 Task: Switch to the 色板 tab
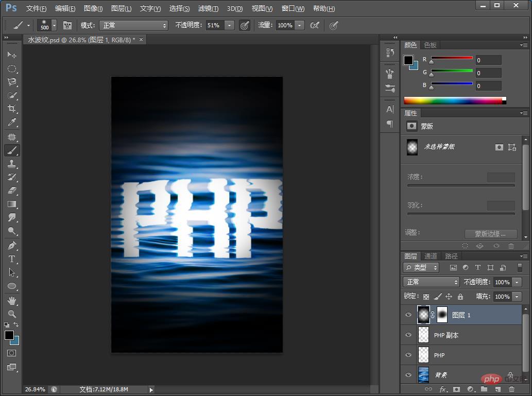coord(430,45)
